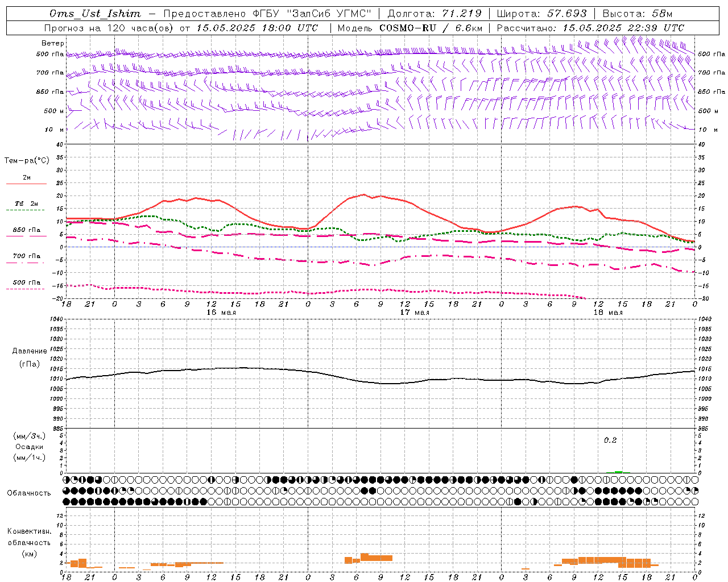The image size is (728, 582).
Task: Click the 18 мая date label
Action: (608, 313)
